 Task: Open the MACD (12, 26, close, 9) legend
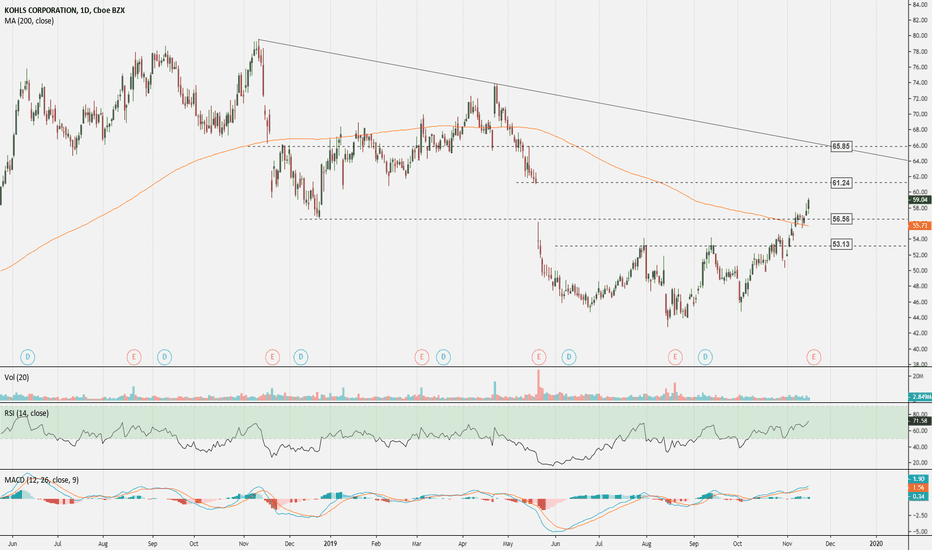[x=42, y=480]
